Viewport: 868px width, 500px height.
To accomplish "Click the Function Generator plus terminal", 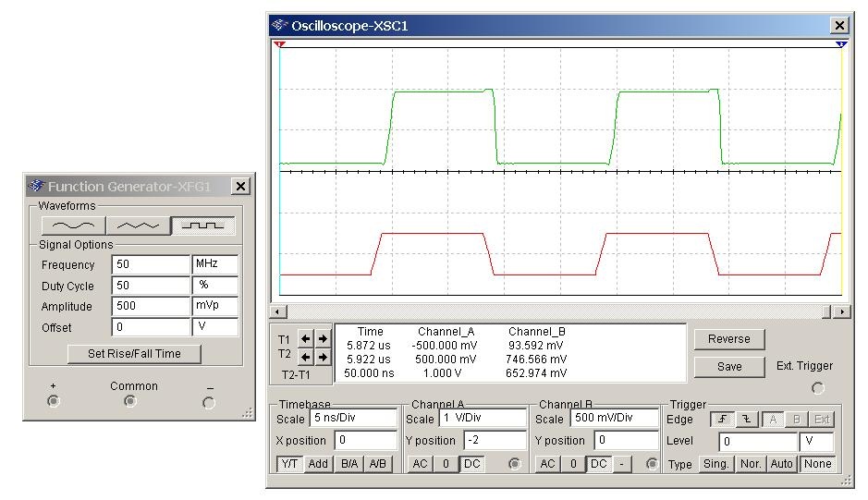I will (53, 402).
